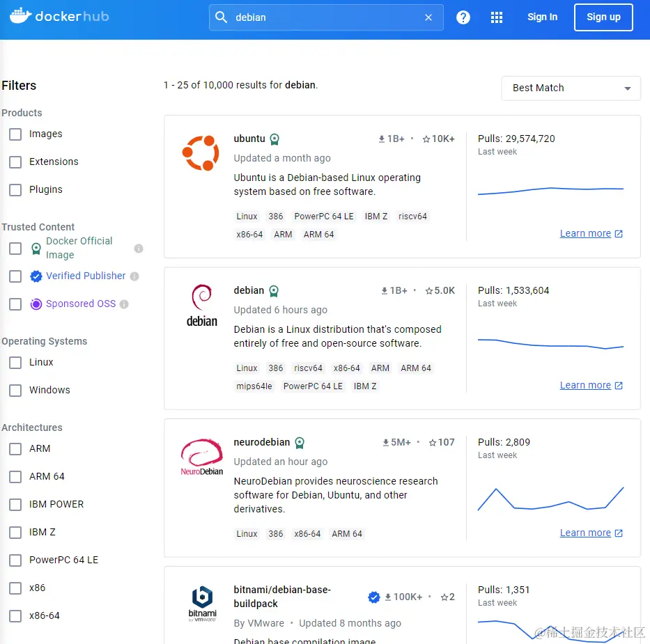The image size is (650, 644).
Task: Click the bitnami logo
Action: (x=202, y=603)
